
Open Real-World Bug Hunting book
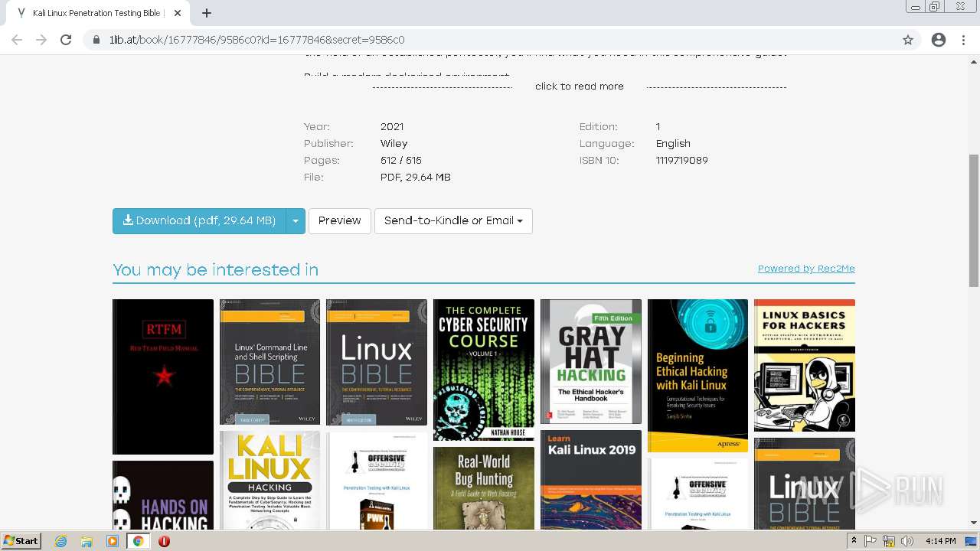click(x=484, y=488)
